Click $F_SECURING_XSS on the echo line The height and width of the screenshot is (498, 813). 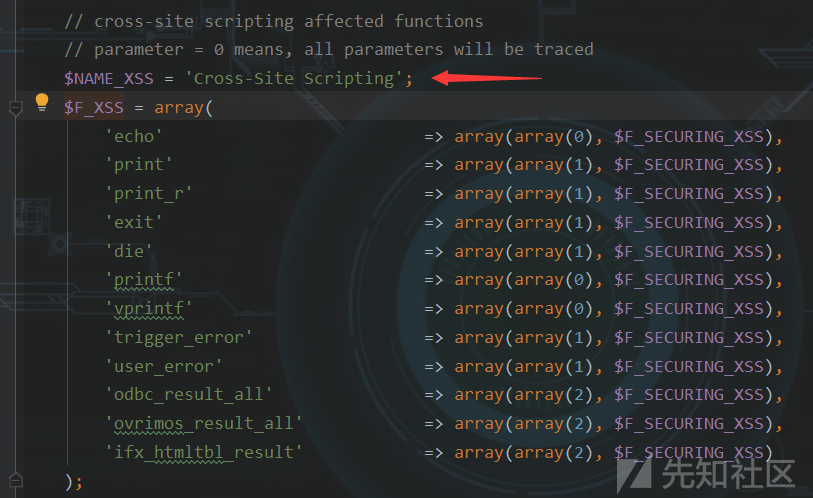(x=689, y=136)
